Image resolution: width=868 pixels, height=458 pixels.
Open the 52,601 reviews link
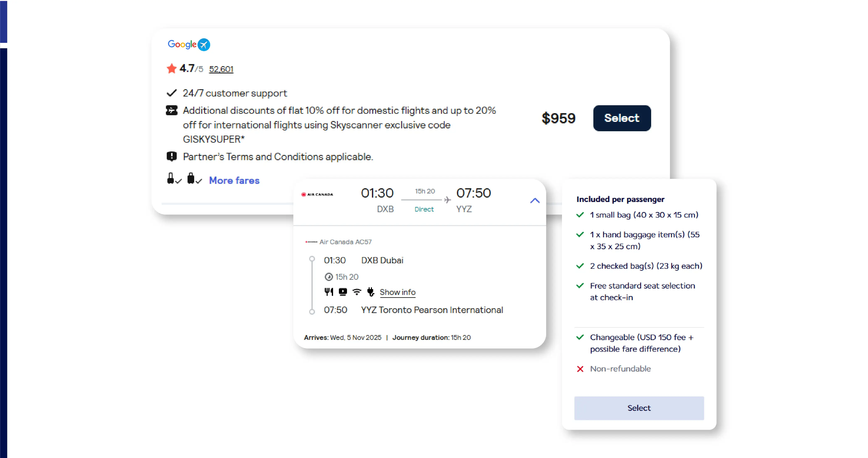(221, 69)
